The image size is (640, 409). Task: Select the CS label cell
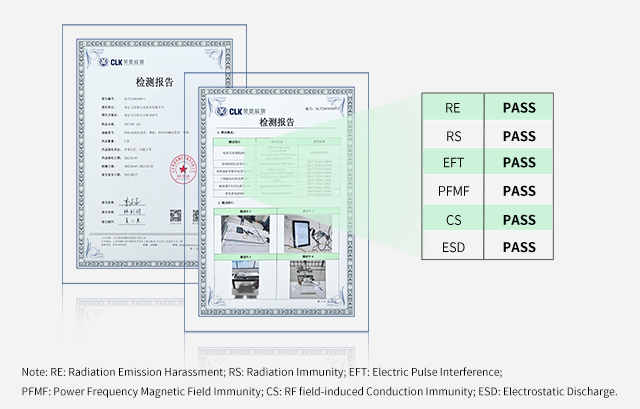tap(452, 219)
